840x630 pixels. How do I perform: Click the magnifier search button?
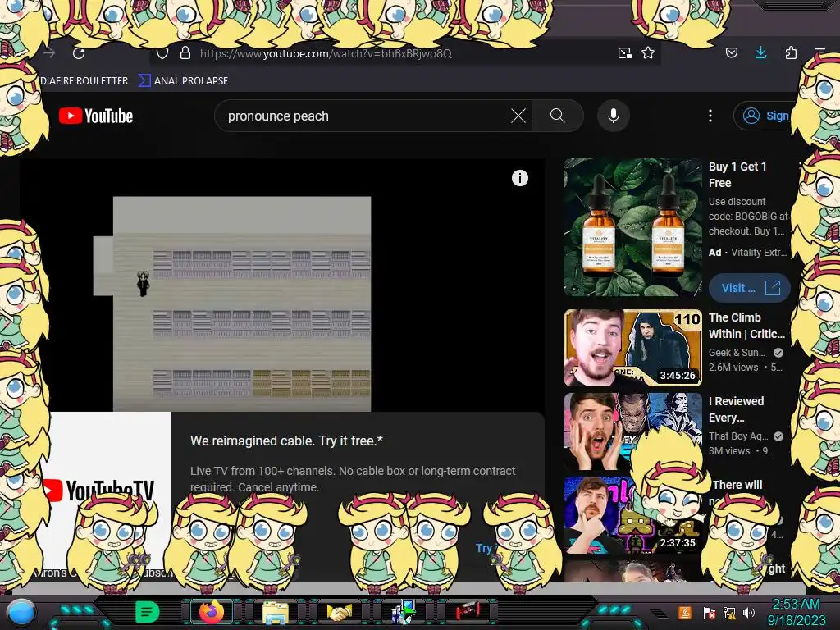[557, 116]
